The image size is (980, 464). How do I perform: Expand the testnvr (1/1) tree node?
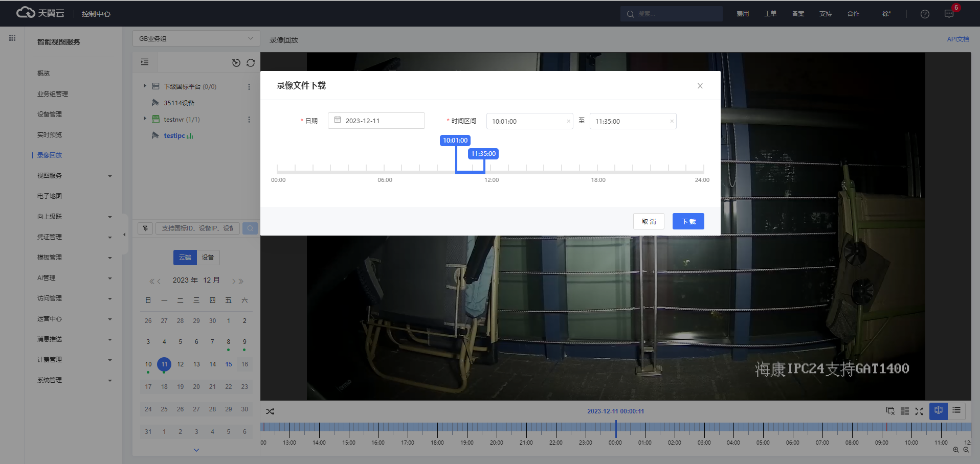145,119
